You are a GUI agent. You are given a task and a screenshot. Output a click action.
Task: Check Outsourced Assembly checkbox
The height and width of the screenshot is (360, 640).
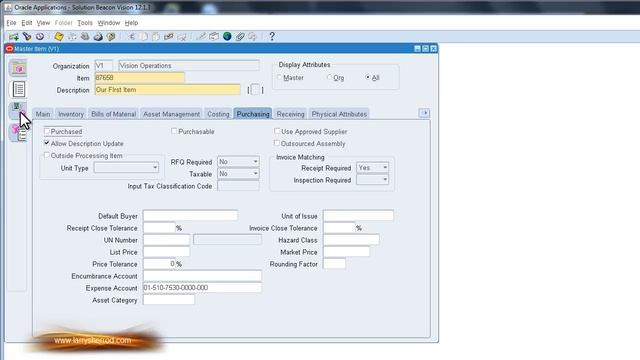(277, 143)
